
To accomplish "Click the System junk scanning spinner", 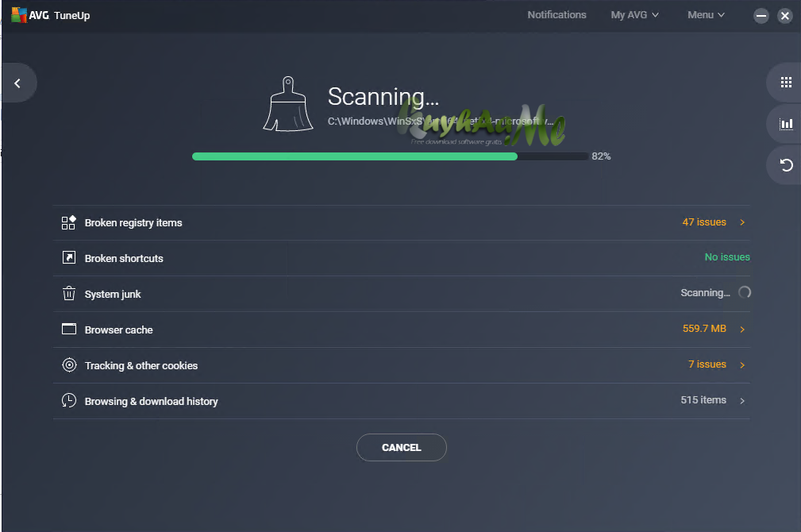I will point(745,292).
